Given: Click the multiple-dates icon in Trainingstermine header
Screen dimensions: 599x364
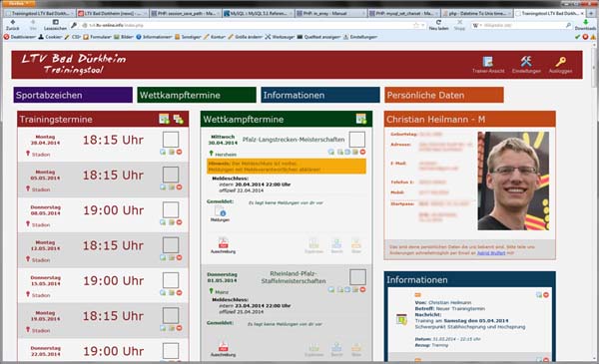Looking at the screenshot, I should (178, 119).
